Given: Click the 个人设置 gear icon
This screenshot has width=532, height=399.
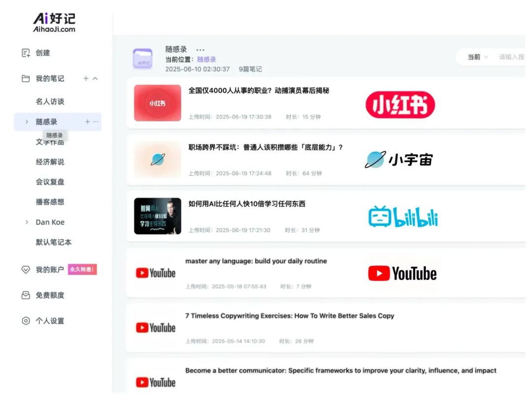Looking at the screenshot, I should 26,321.
